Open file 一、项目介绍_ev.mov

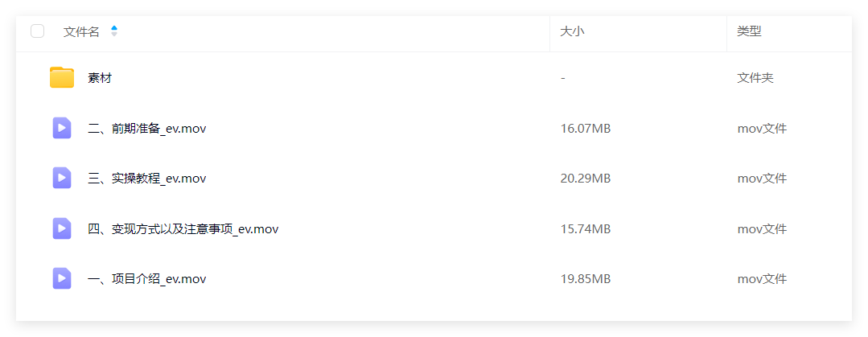(x=146, y=279)
